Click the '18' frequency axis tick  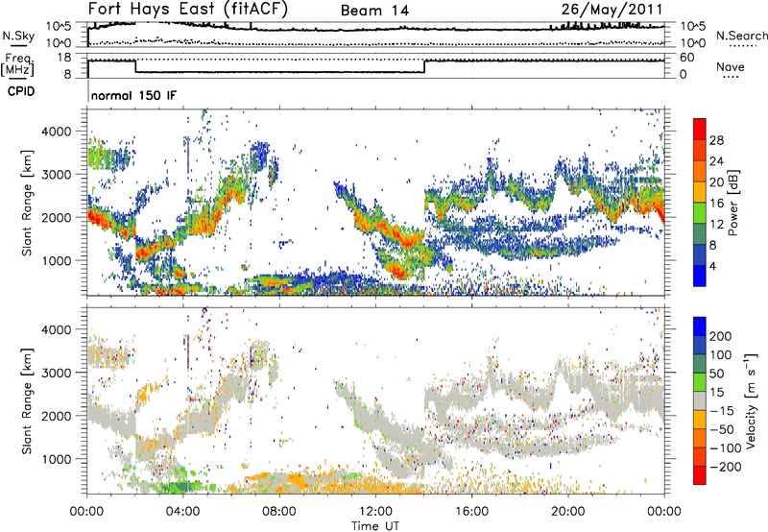coord(64,58)
